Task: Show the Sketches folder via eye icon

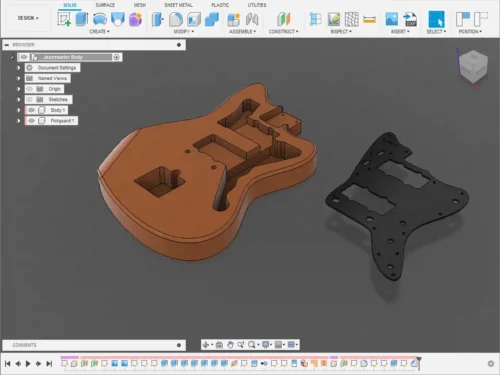Action: [x=30, y=99]
